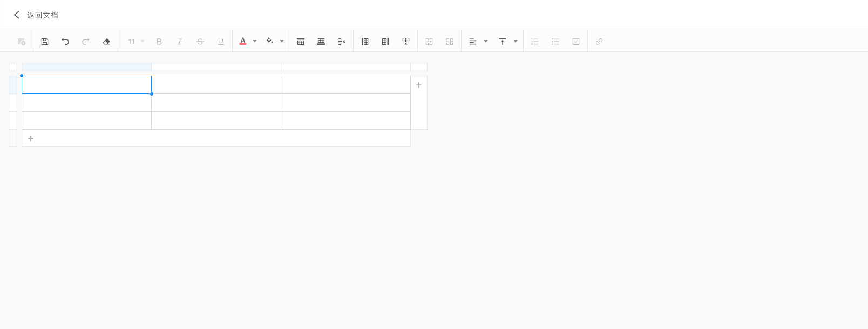Insert a row below the selection
The width and height of the screenshot is (868, 329).
321,42
